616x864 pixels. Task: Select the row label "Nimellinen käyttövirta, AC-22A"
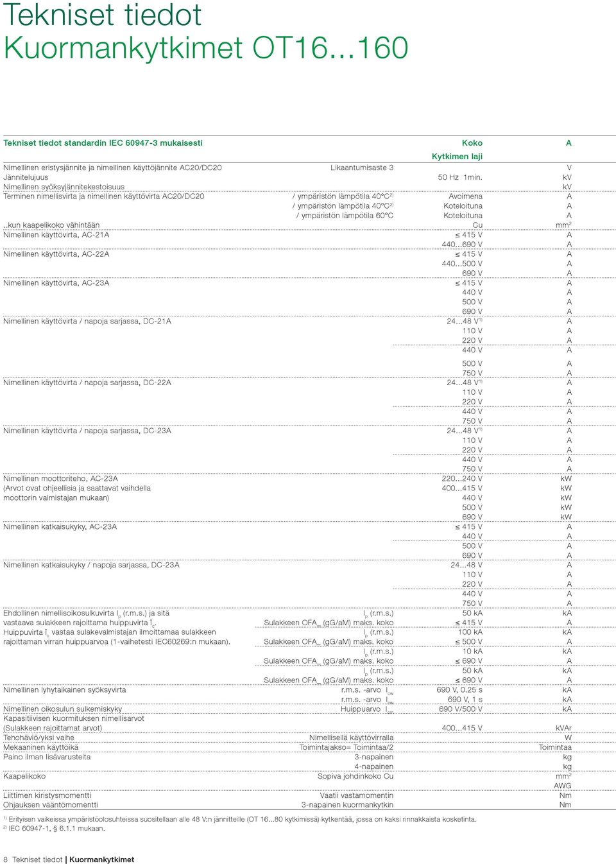tap(56, 254)
